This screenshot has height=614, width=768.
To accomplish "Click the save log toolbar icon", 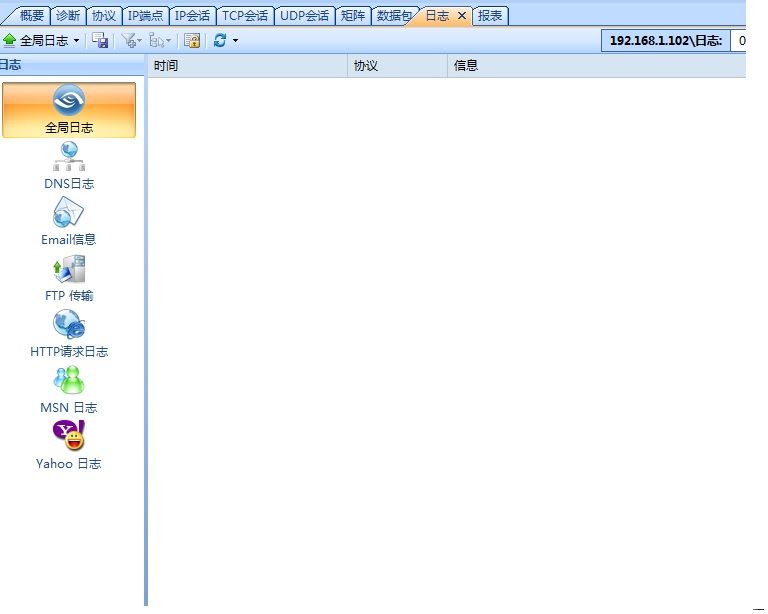I will pos(100,41).
